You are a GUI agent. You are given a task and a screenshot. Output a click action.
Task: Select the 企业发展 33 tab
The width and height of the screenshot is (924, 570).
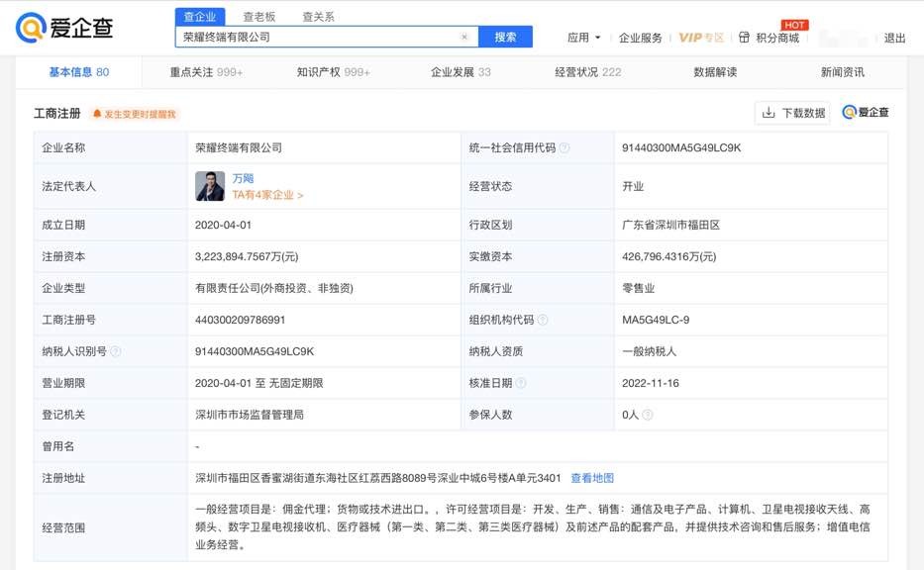pos(461,72)
